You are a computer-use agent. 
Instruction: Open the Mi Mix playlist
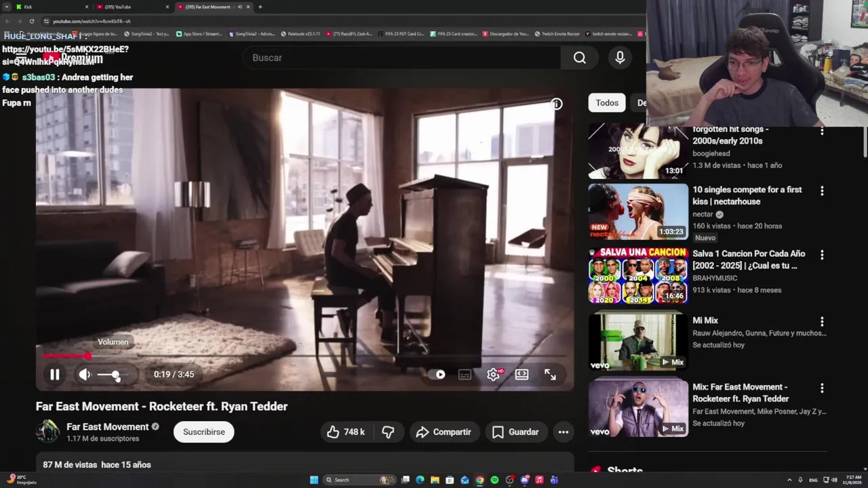(638, 342)
